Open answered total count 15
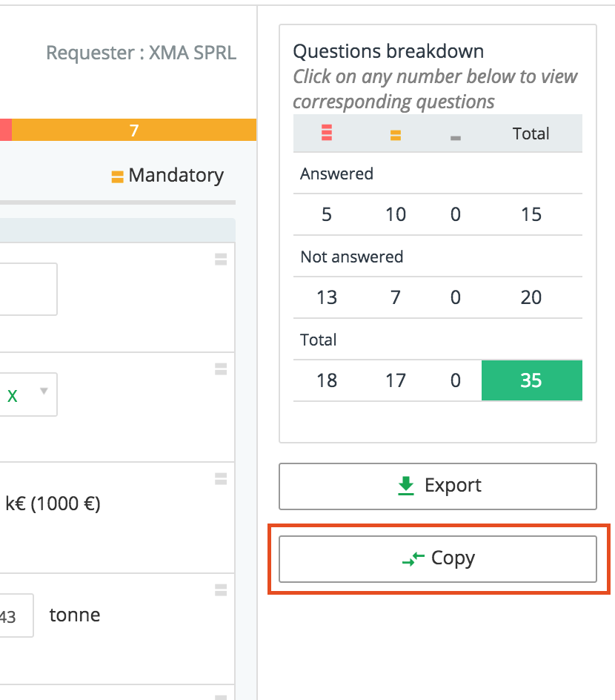Viewport: 615px width, 700px height. pos(531,214)
